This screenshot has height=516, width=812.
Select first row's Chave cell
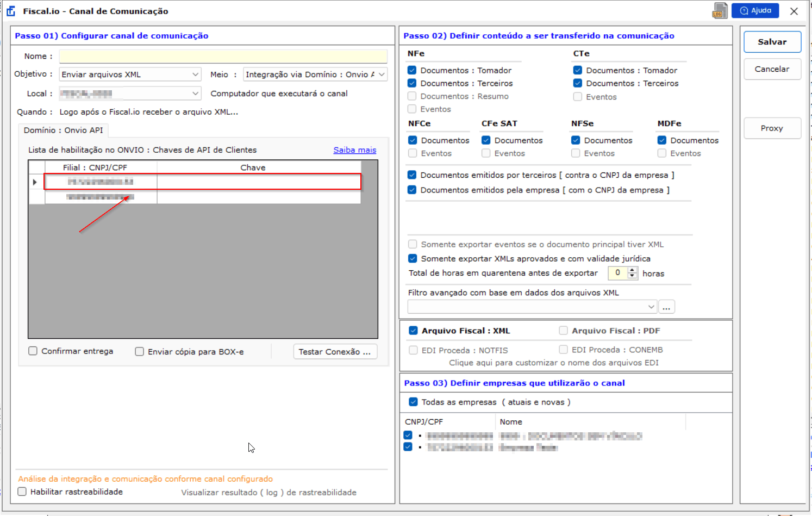(259, 182)
